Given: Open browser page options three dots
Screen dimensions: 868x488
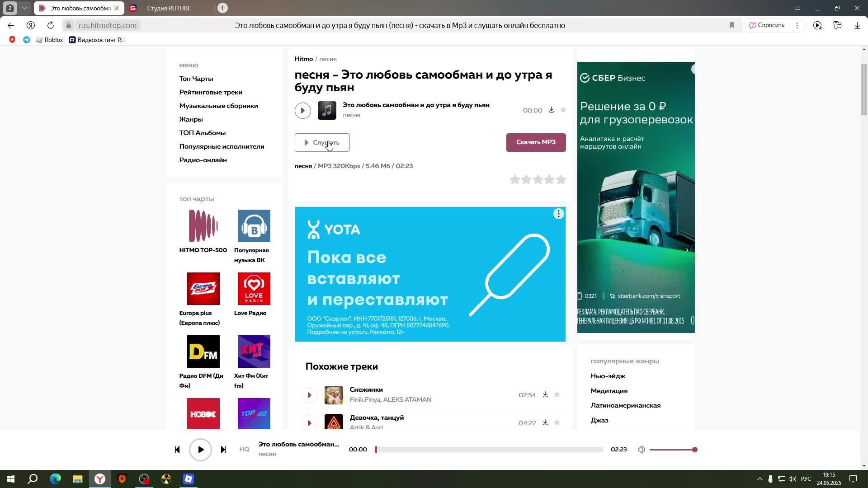Looking at the screenshot, I should [797, 25].
